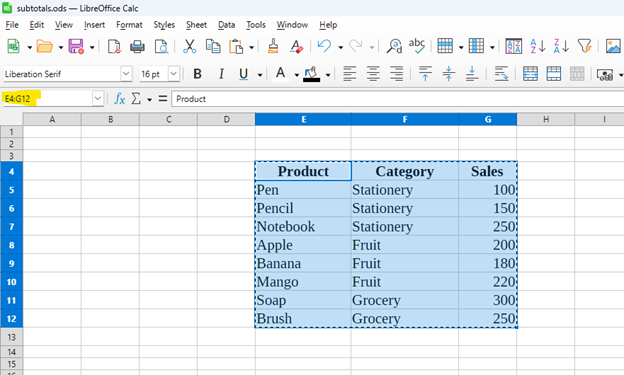Open the File menu
624x375 pixels.
coord(12,25)
